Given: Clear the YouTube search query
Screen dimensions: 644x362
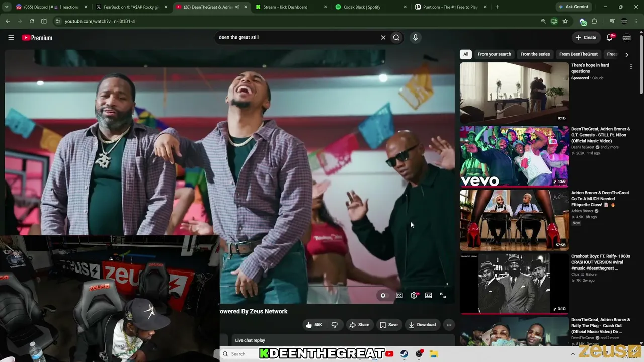Looking at the screenshot, I should [383, 37].
